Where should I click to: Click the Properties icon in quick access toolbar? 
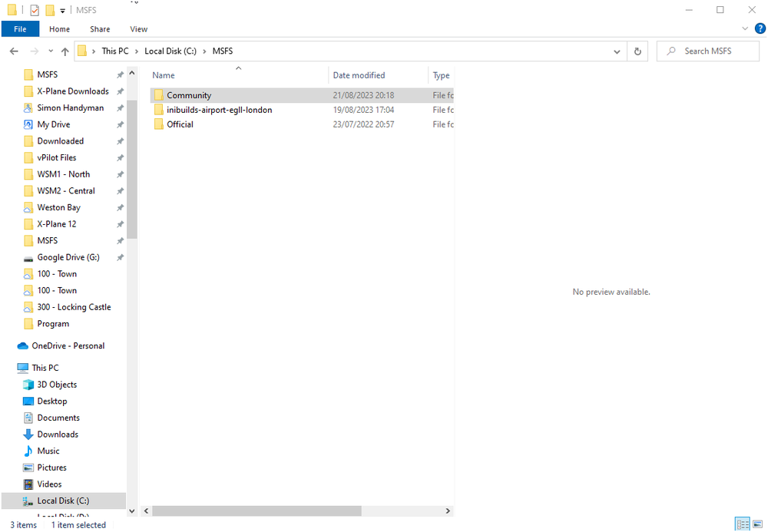35,10
